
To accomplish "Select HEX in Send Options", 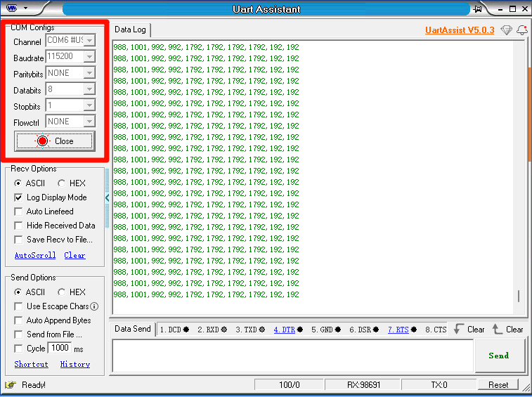I will pyautogui.click(x=61, y=292).
